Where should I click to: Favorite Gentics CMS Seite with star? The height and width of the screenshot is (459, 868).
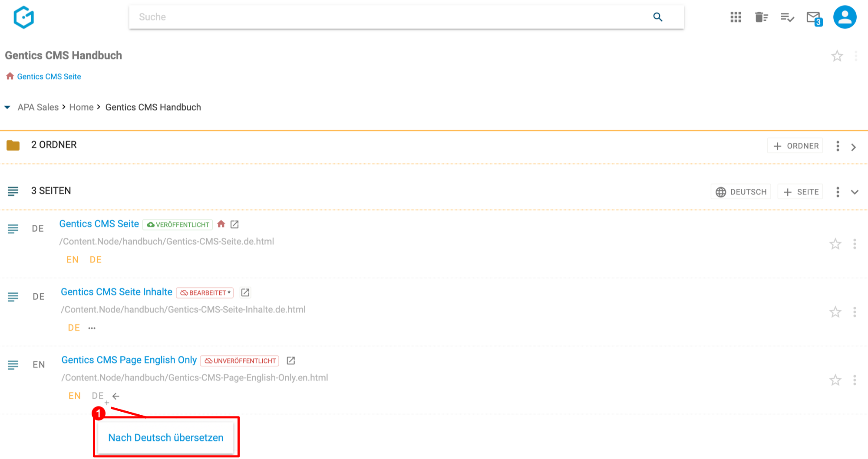point(835,244)
